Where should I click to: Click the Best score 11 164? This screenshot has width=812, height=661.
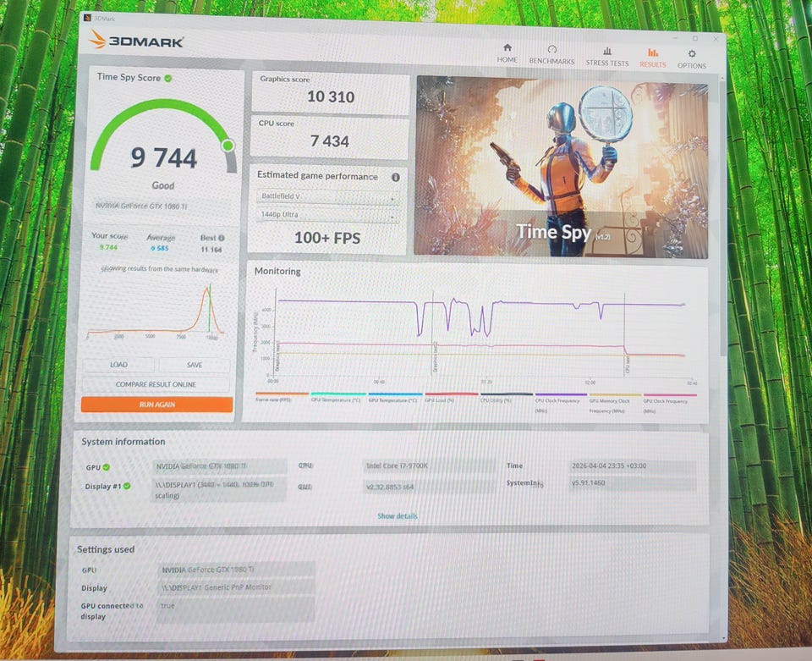[x=211, y=250]
